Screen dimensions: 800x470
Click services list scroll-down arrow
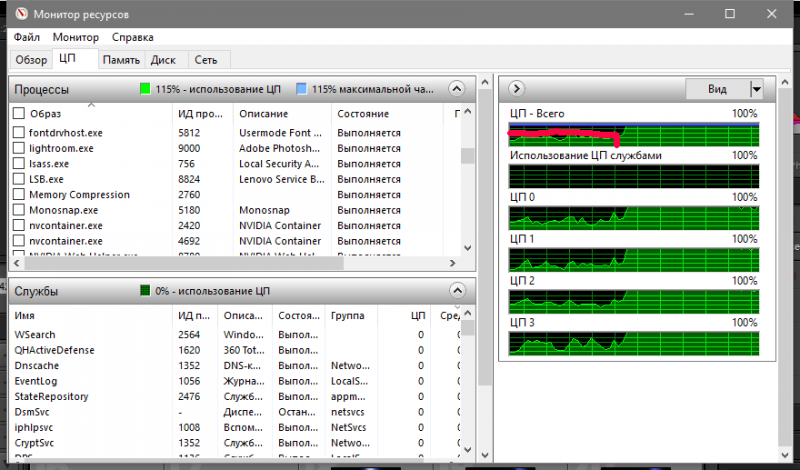[x=468, y=450]
